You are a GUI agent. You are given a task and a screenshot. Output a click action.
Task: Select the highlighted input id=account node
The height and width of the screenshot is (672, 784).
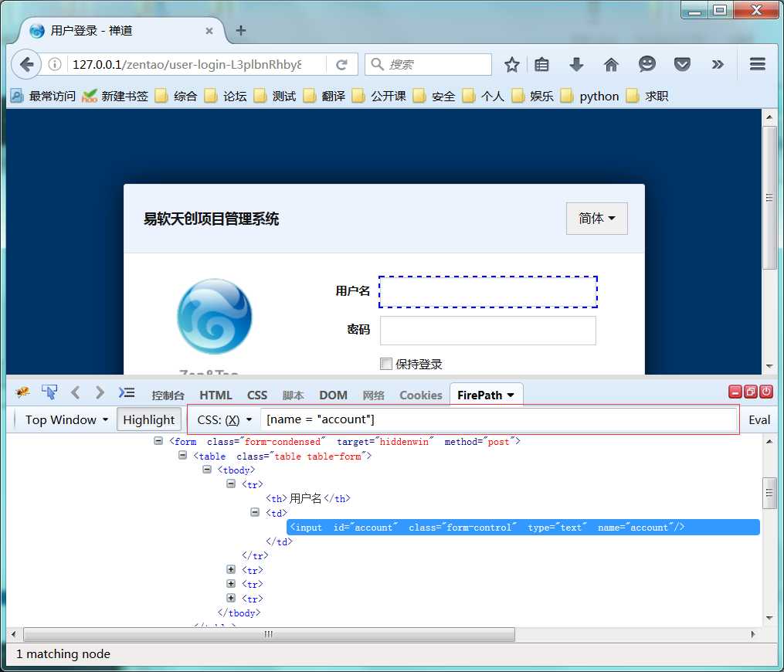tap(523, 527)
